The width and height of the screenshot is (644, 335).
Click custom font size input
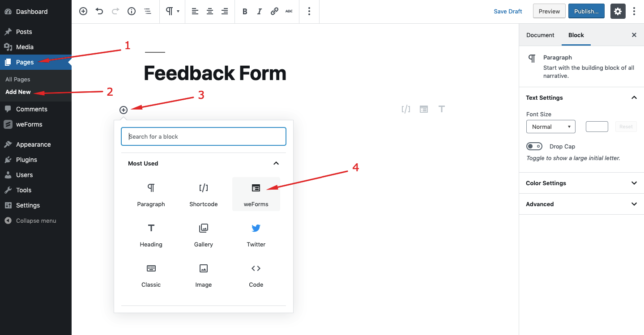(x=597, y=127)
